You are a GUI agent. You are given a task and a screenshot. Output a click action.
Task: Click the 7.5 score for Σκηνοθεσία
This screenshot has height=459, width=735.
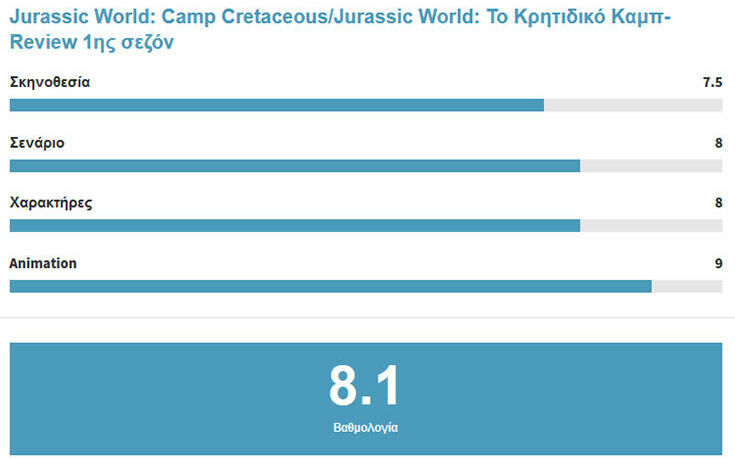[x=712, y=82]
